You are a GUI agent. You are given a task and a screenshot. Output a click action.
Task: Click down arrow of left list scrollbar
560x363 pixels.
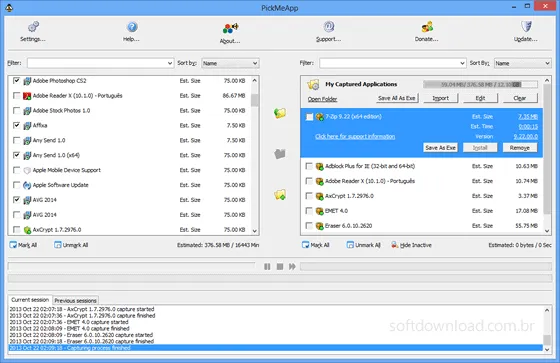pyautogui.click(x=255, y=231)
